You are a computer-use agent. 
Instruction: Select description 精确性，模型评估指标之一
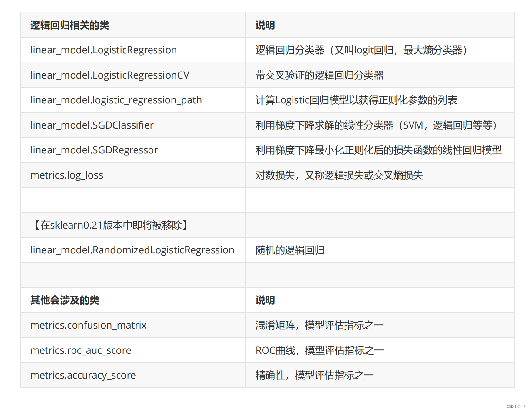[380, 375]
